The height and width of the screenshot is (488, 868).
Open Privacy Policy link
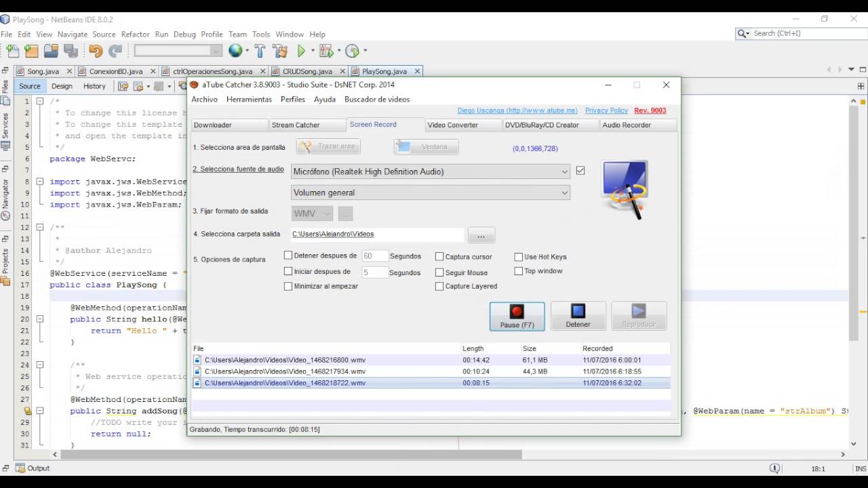[x=606, y=110]
